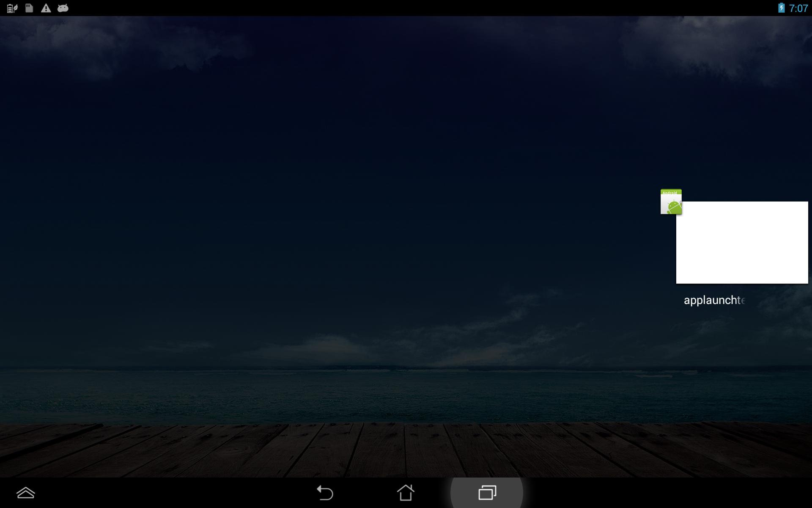This screenshot has width=812, height=508.
Task: Tap the charging battery indicator
Action: point(781,8)
